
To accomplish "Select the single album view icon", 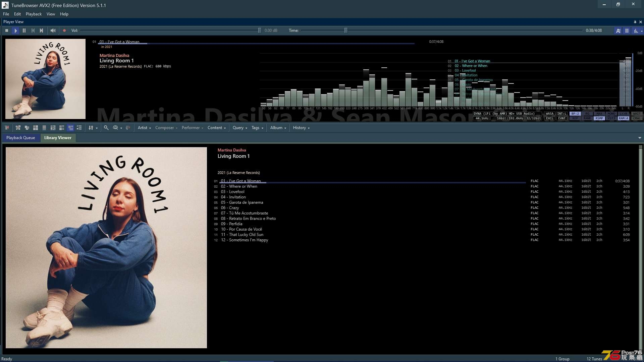I will (44, 128).
